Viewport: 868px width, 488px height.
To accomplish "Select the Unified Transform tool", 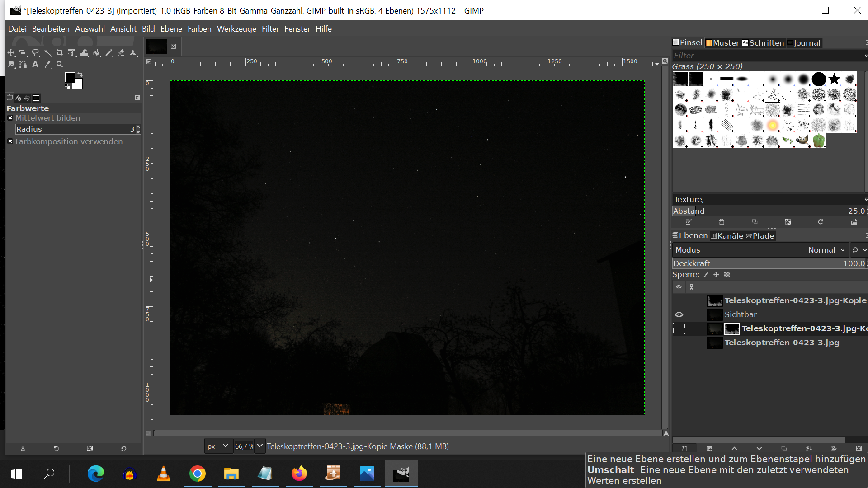I will [72, 53].
